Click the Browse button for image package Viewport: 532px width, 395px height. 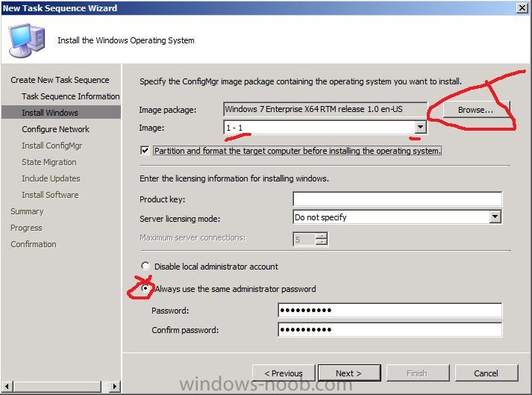tap(476, 110)
